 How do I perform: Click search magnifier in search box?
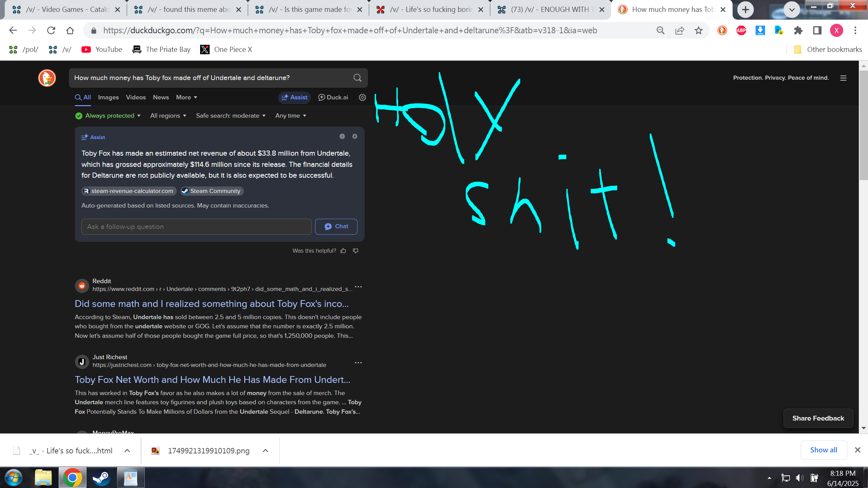coord(357,78)
